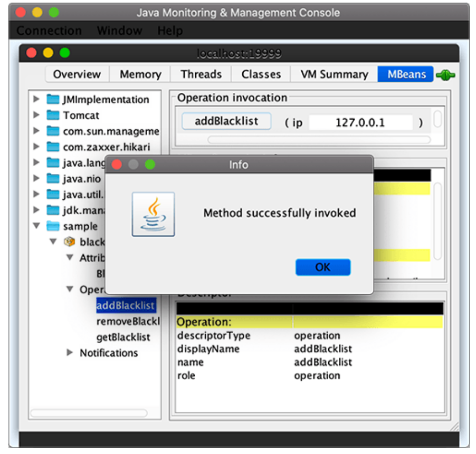Collapse the sample tree node
This screenshot has width=476, height=454.
click(36, 226)
